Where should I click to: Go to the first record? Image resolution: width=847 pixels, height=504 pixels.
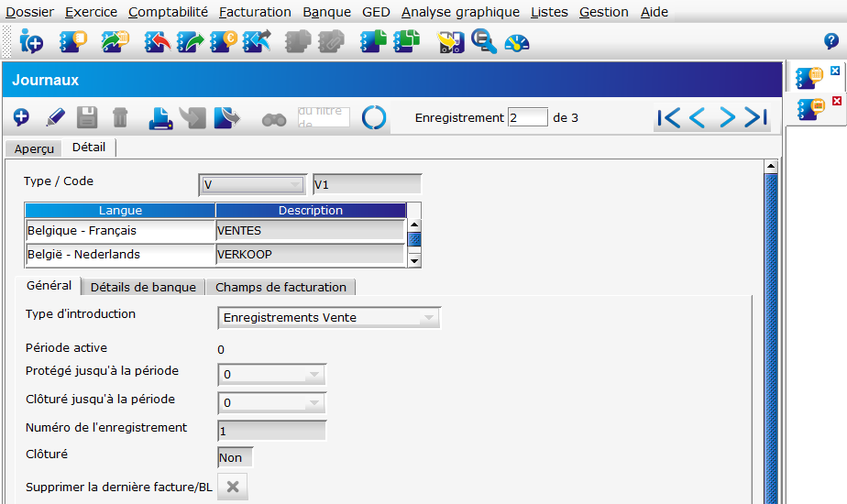click(669, 117)
